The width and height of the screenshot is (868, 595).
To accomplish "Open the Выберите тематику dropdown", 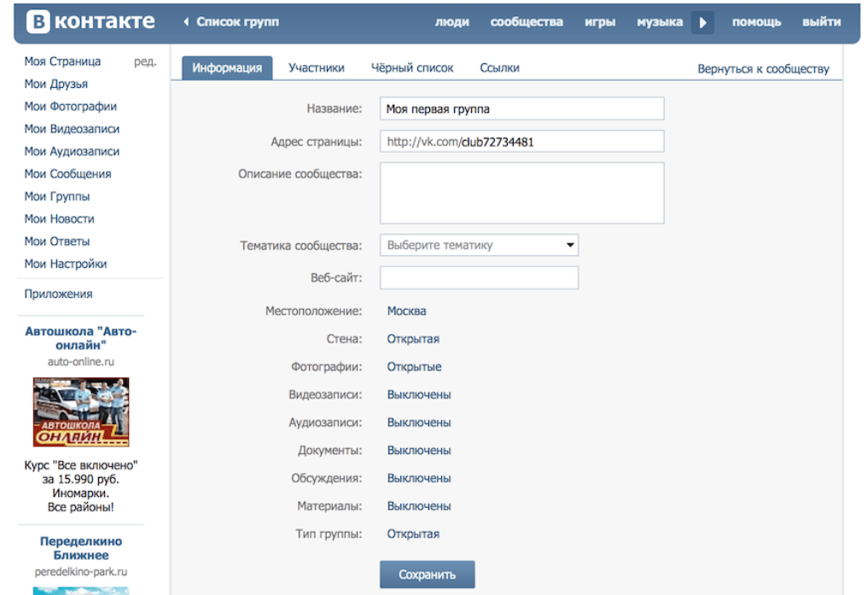I will pos(480,245).
